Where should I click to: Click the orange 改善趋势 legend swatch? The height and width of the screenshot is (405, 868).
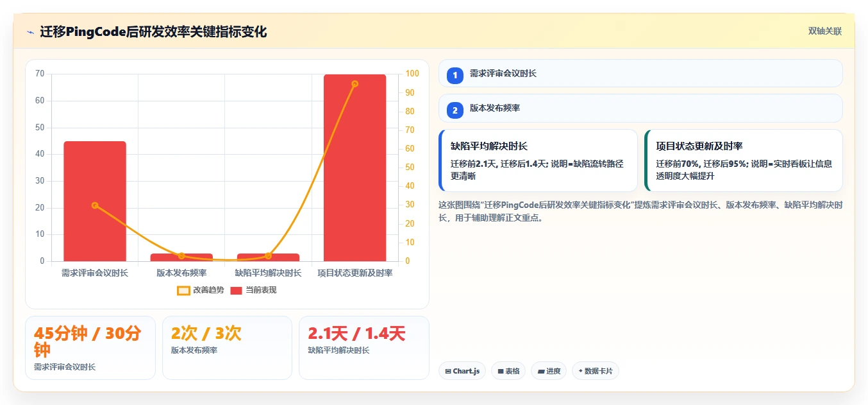pos(183,290)
